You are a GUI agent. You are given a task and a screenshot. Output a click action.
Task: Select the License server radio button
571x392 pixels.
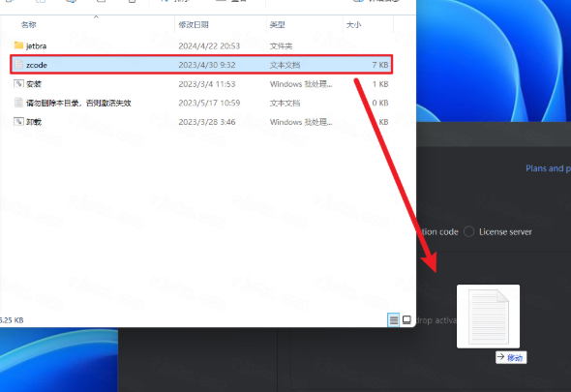468,231
